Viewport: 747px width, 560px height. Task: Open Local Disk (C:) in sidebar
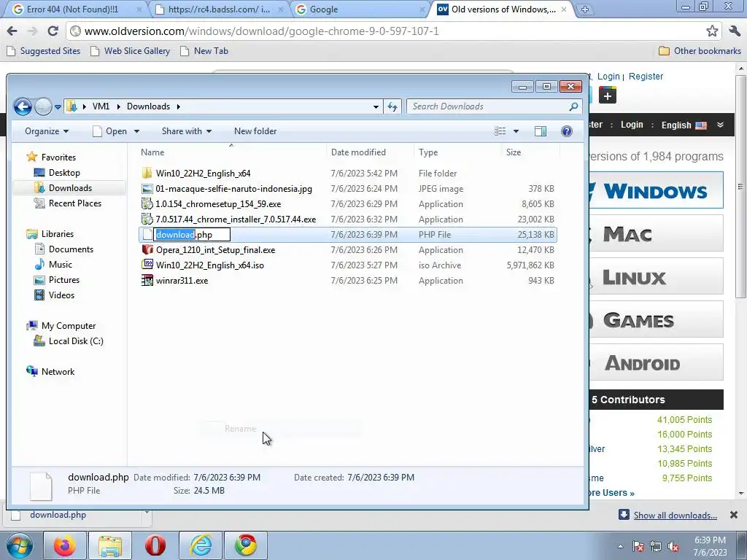[x=68, y=341]
